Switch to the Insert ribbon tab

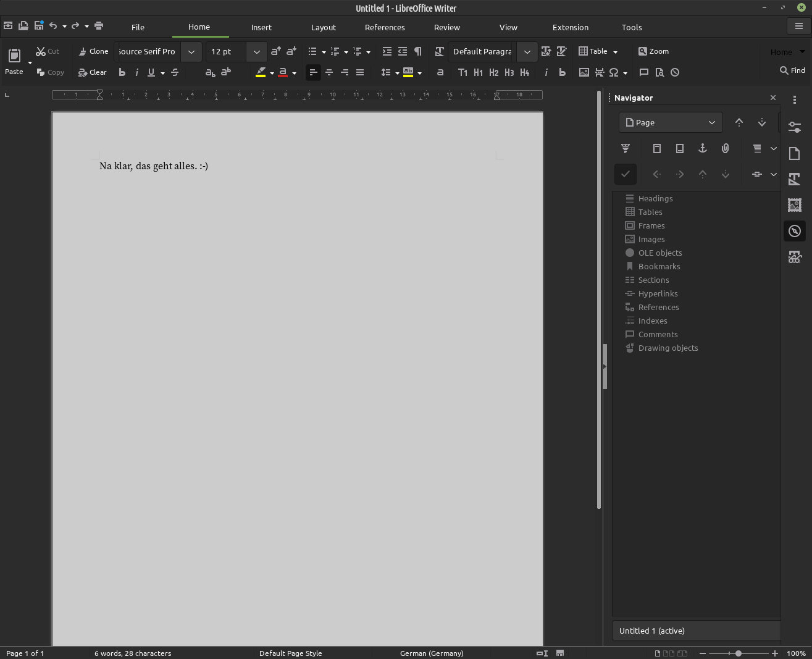pyautogui.click(x=261, y=27)
